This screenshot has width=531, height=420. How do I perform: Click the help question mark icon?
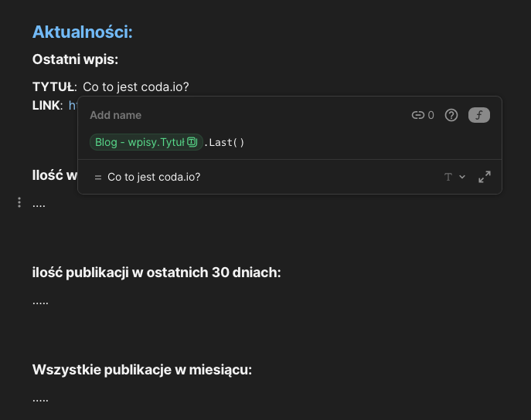[x=452, y=115]
